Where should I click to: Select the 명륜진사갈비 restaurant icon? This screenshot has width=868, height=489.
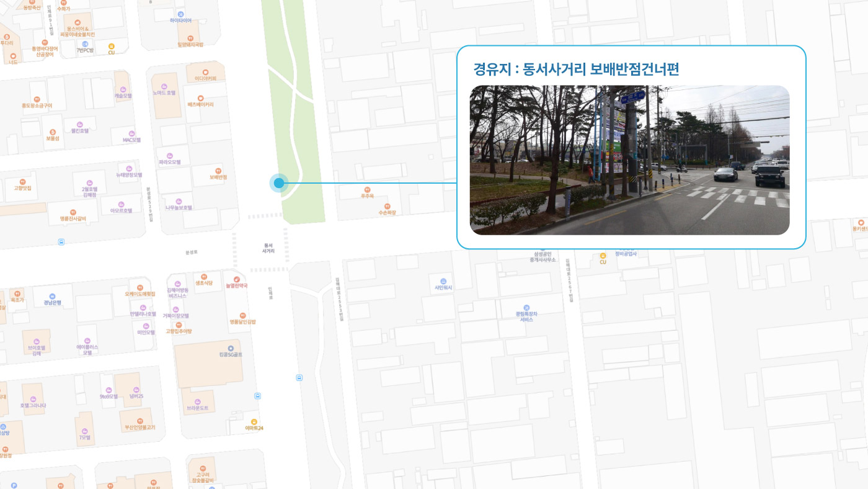(x=73, y=212)
